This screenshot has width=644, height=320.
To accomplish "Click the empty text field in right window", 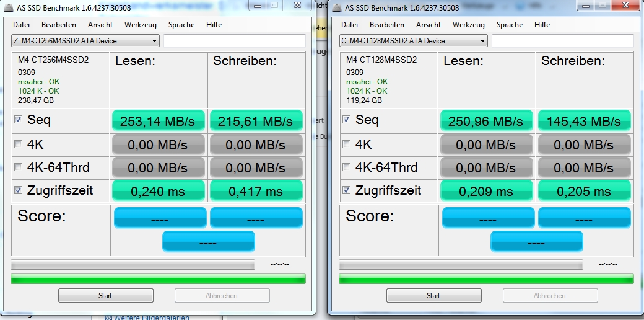I will 563,41.
